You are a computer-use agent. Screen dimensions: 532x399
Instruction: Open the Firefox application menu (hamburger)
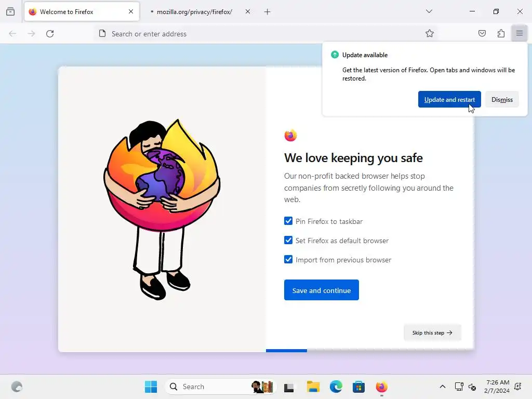tap(520, 33)
